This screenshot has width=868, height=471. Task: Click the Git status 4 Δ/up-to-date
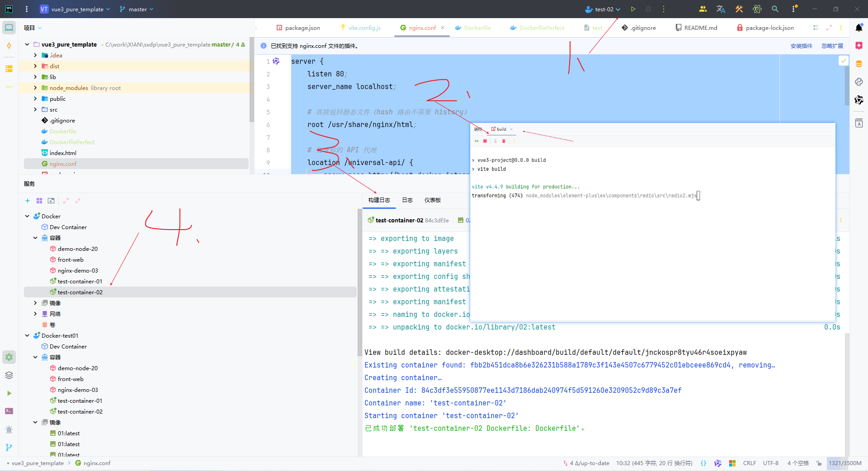586,463
